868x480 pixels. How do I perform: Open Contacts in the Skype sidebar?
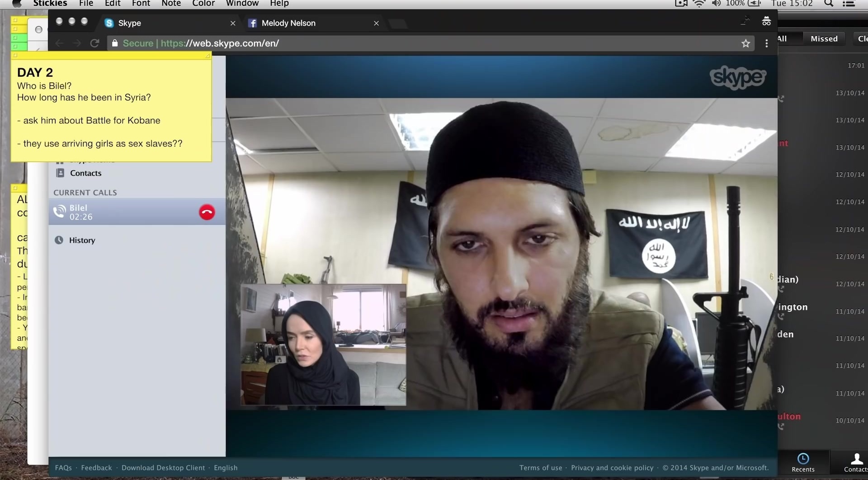pyautogui.click(x=85, y=173)
